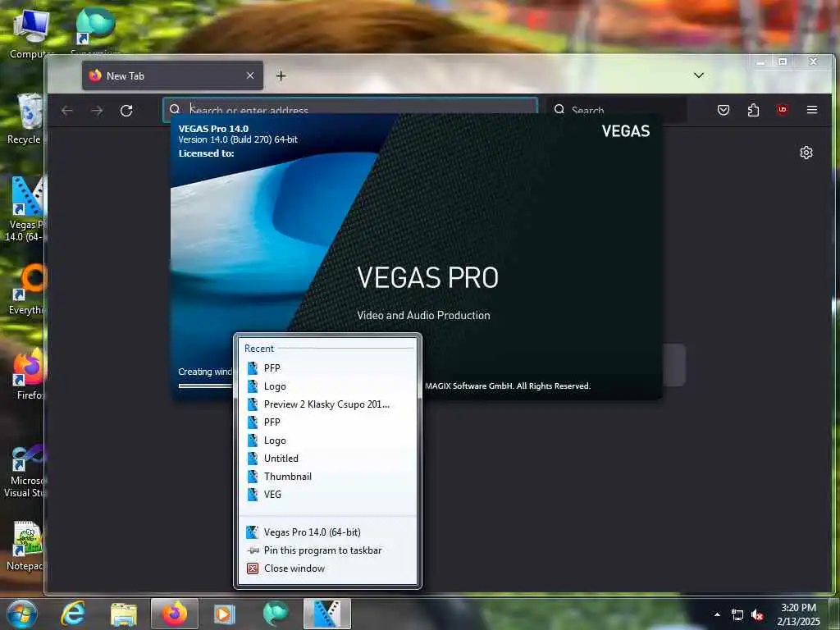Click the pin icon in jump list
Viewport: 840px width, 630px height.
point(253,550)
